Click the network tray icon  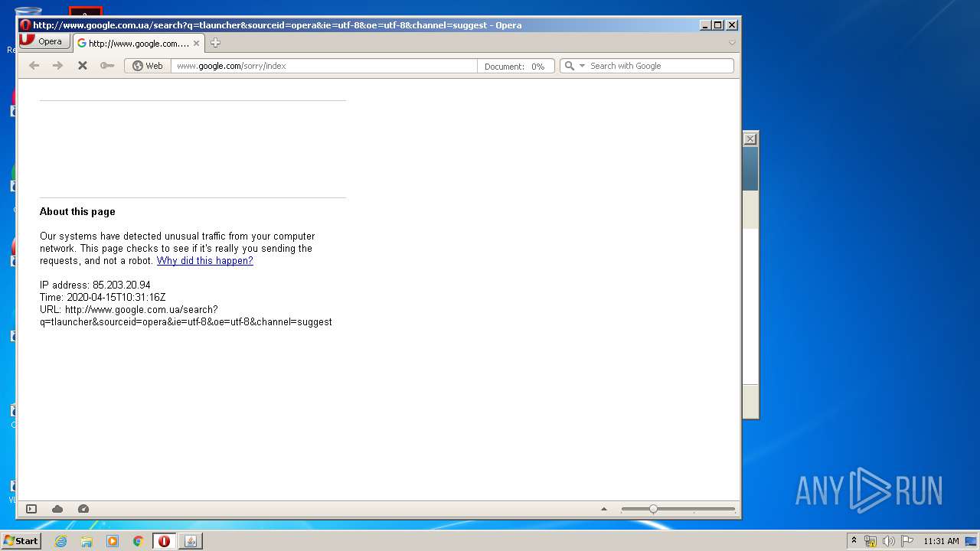point(871,541)
